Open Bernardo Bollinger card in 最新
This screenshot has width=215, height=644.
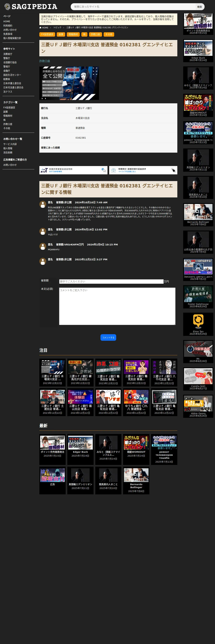(x=136, y=480)
